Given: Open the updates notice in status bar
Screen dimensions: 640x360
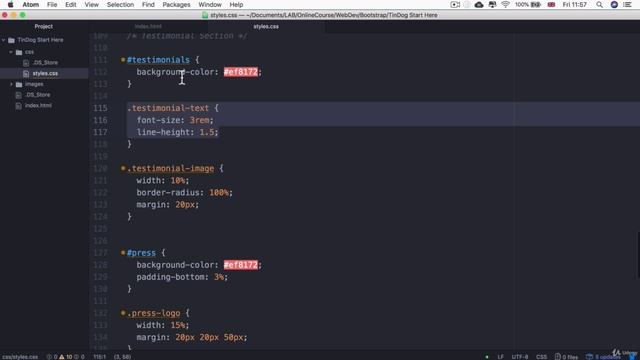Looking at the screenshot, I should [x=603, y=357].
